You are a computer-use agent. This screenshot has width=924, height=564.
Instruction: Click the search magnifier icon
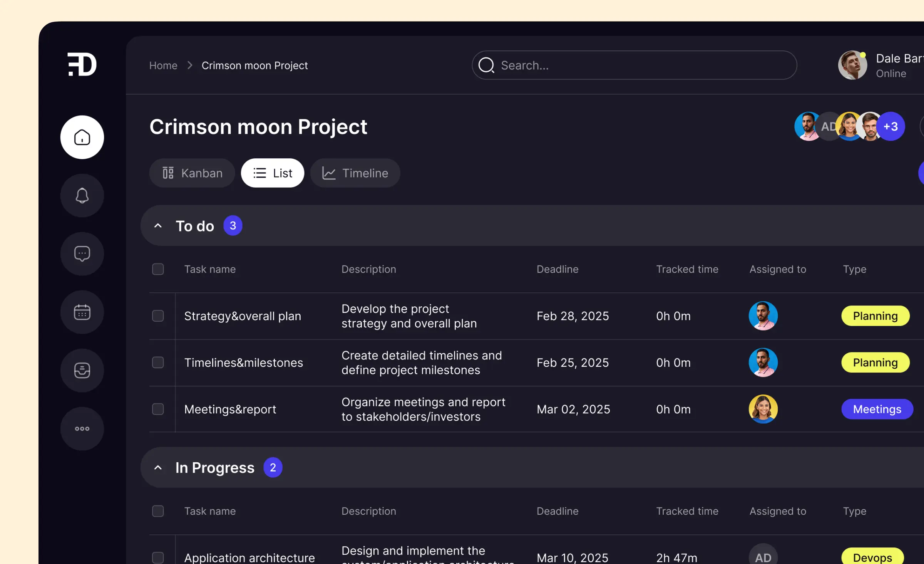pos(486,65)
